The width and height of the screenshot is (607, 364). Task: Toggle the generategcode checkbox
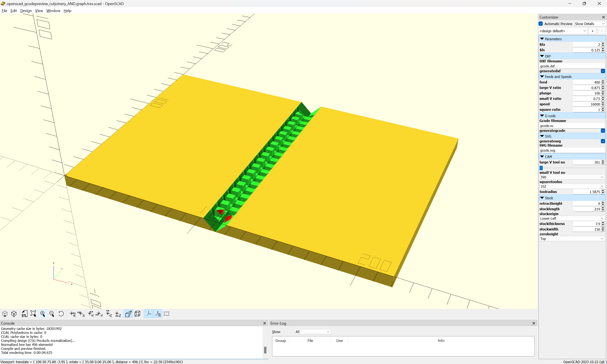coord(603,131)
